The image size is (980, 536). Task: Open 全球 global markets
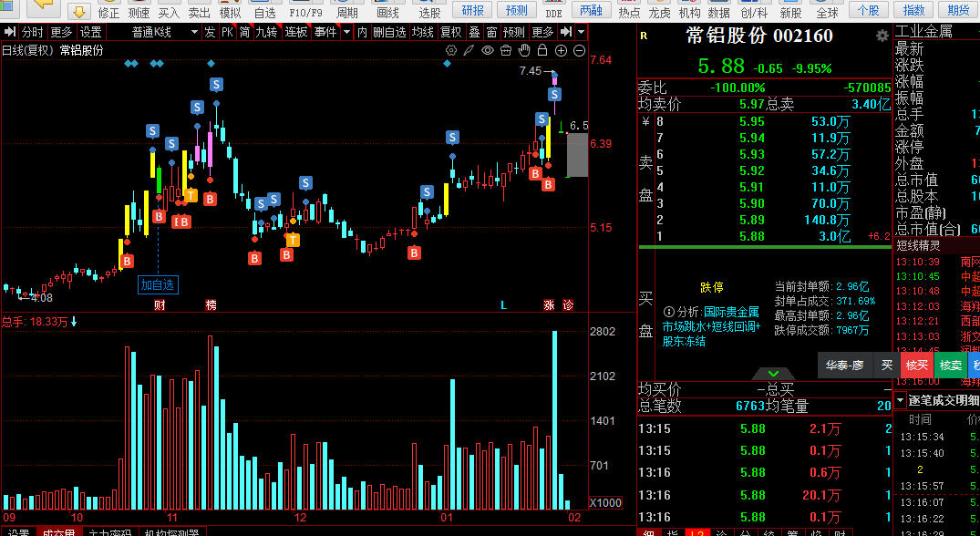pos(827,10)
